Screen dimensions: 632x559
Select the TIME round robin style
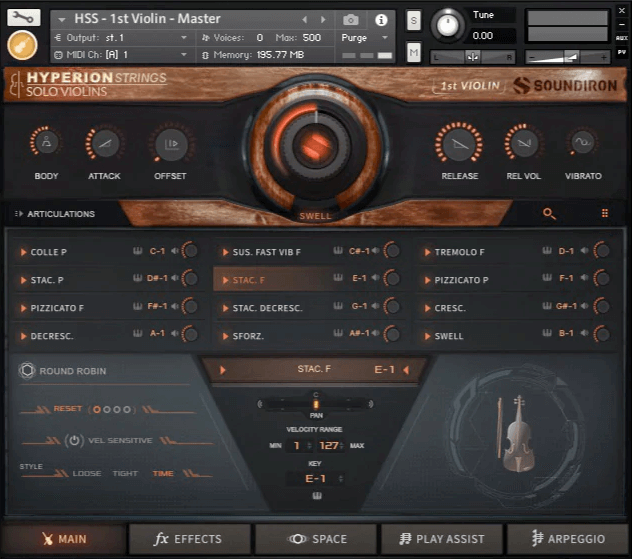[x=163, y=473]
